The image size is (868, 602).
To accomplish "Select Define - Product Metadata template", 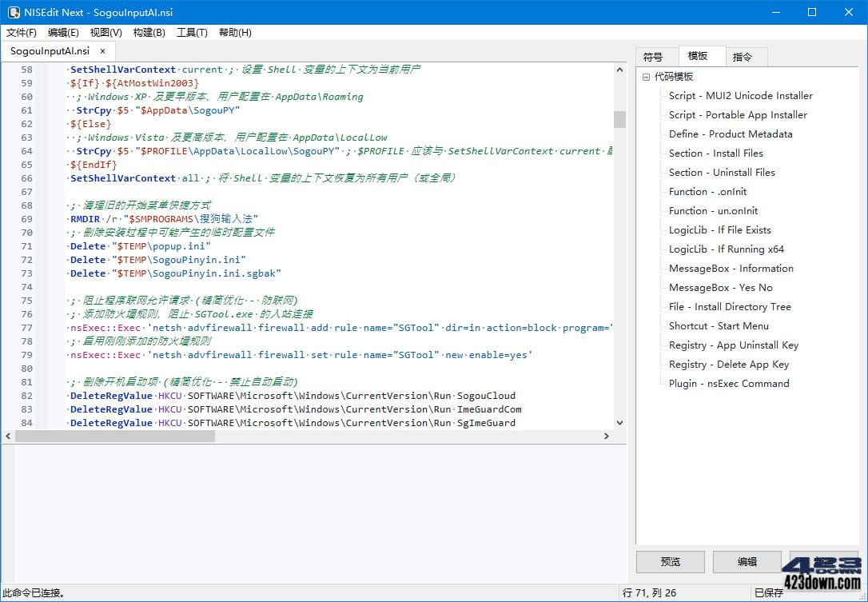I will pyautogui.click(x=731, y=134).
